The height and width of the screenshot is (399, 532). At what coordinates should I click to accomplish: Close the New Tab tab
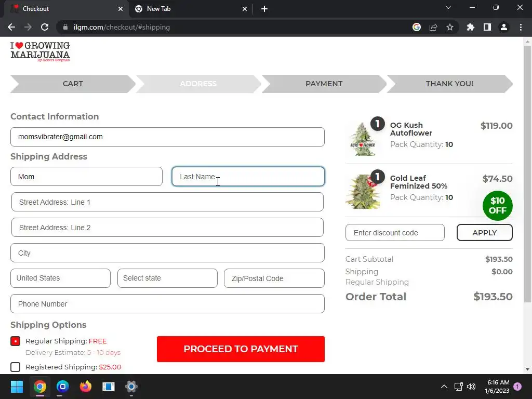(x=245, y=9)
